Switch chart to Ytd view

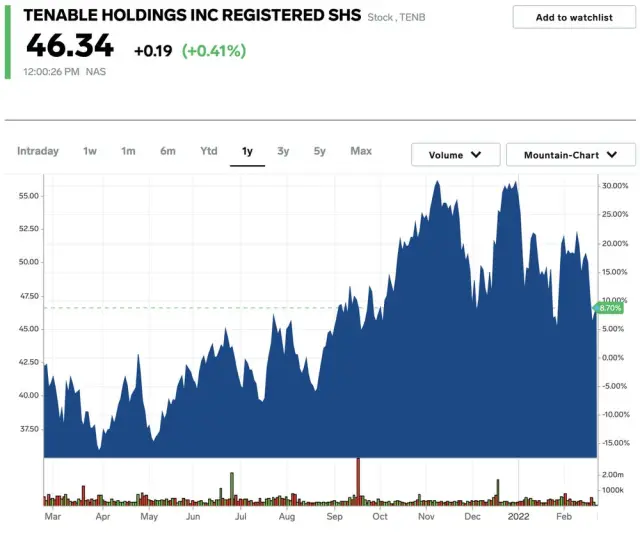pyautogui.click(x=208, y=151)
